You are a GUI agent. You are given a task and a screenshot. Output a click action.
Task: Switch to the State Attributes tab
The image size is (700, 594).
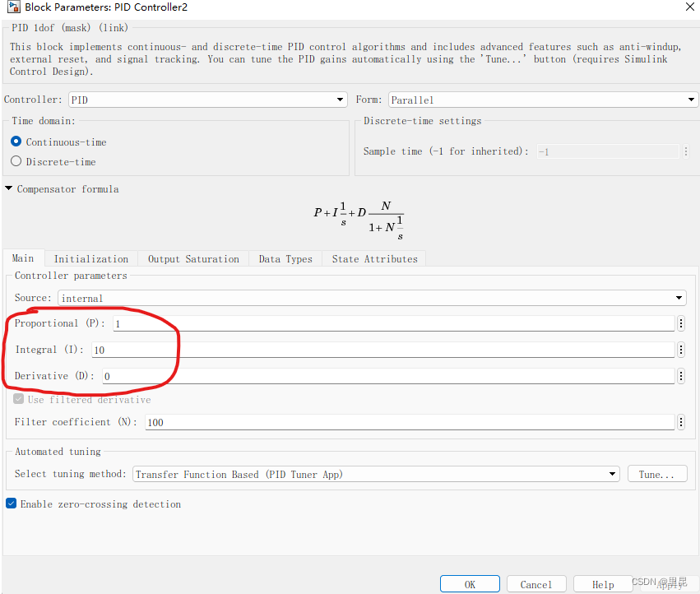[x=374, y=259]
